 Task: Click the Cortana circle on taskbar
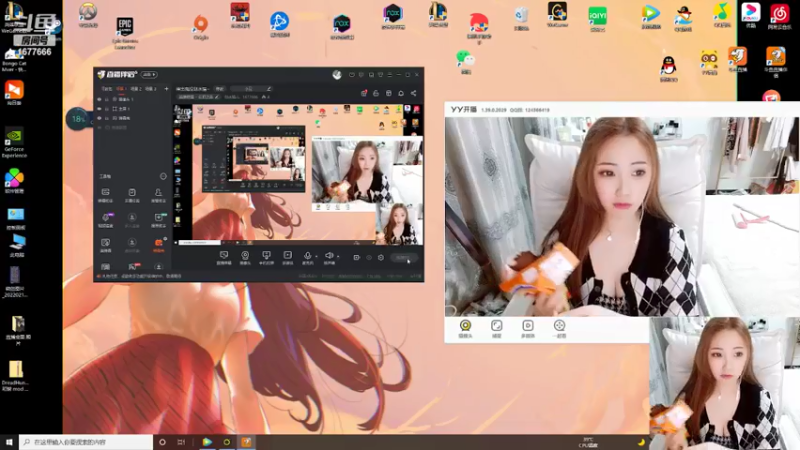(162, 442)
